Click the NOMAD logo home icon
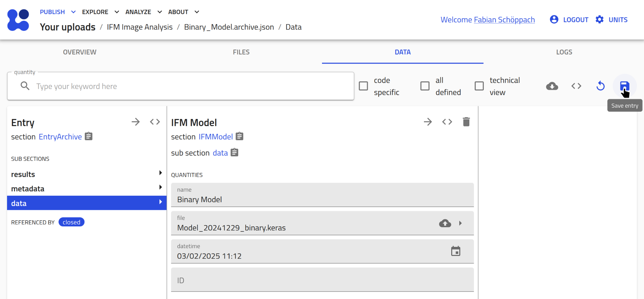The height and width of the screenshot is (299, 644). [x=18, y=20]
